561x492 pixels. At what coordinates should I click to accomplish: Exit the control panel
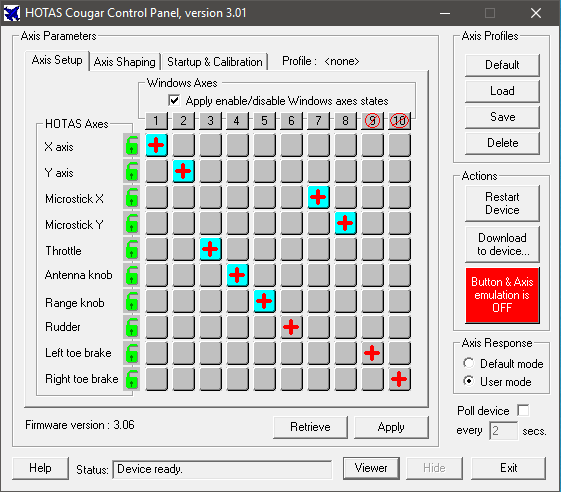[x=508, y=468]
